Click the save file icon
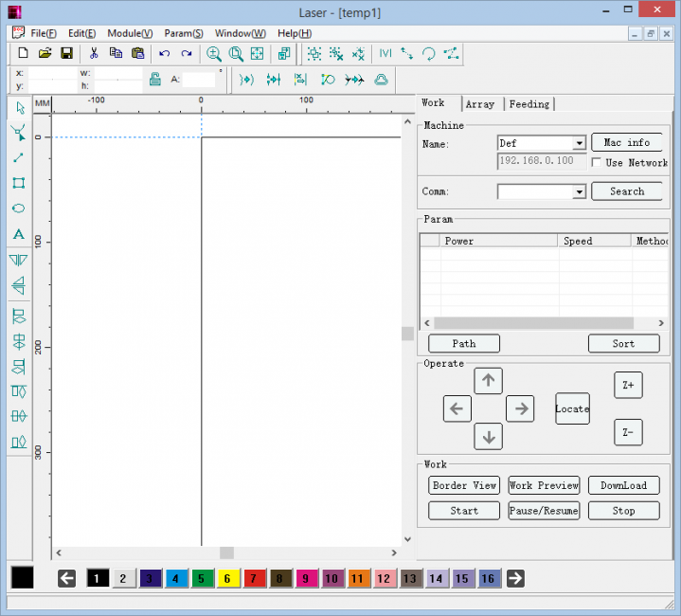The width and height of the screenshot is (681, 616). (67, 54)
